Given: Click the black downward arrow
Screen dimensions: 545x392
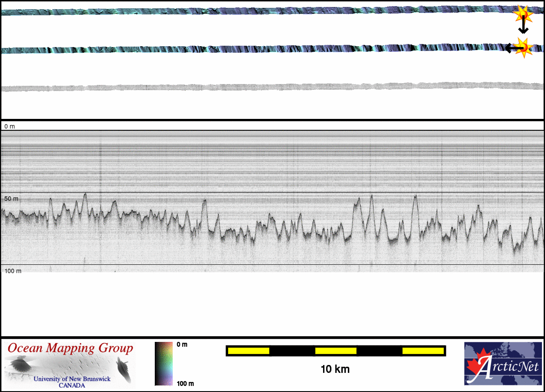Looking at the screenshot, I should [523, 27].
